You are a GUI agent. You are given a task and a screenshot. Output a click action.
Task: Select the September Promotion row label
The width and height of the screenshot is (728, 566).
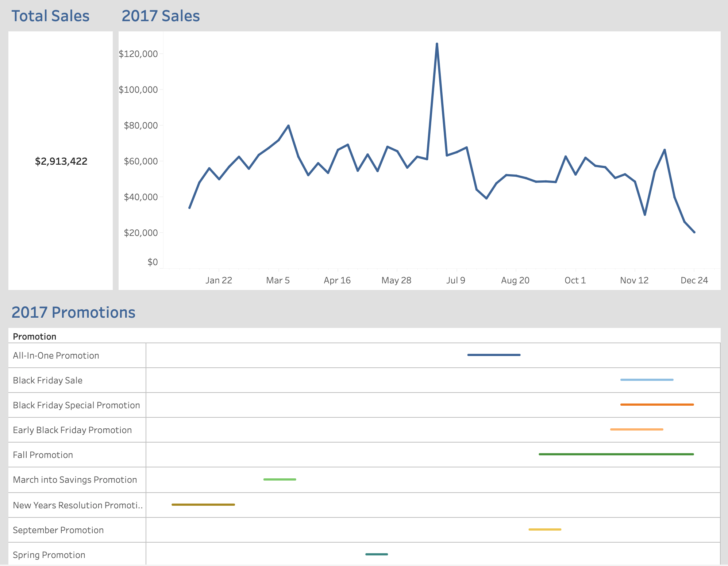click(58, 530)
